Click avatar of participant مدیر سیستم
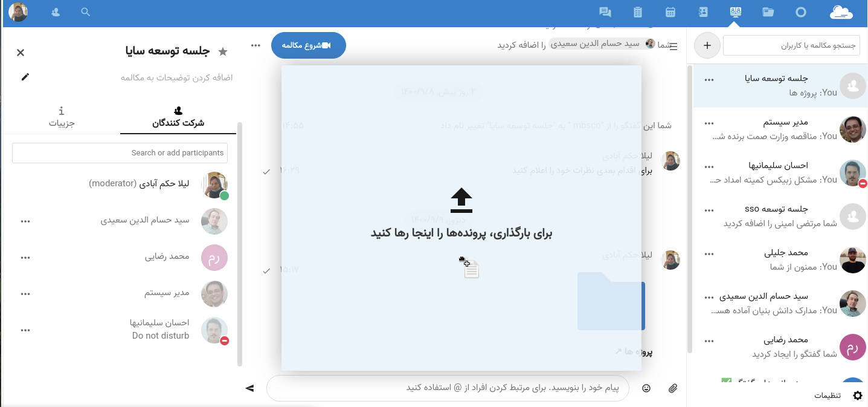The image size is (868, 407). 214,294
